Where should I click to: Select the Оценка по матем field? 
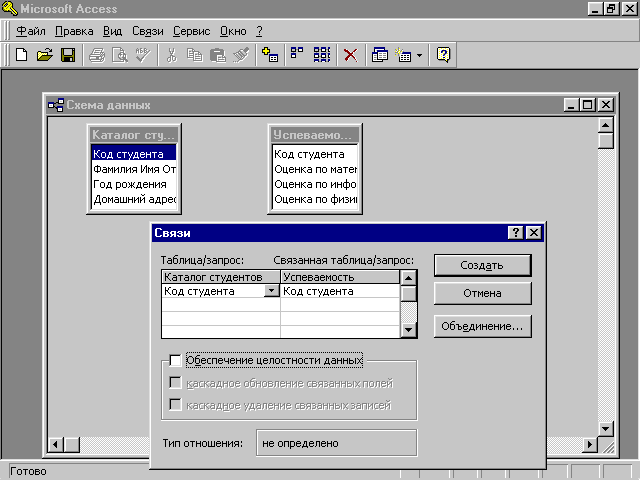point(315,169)
